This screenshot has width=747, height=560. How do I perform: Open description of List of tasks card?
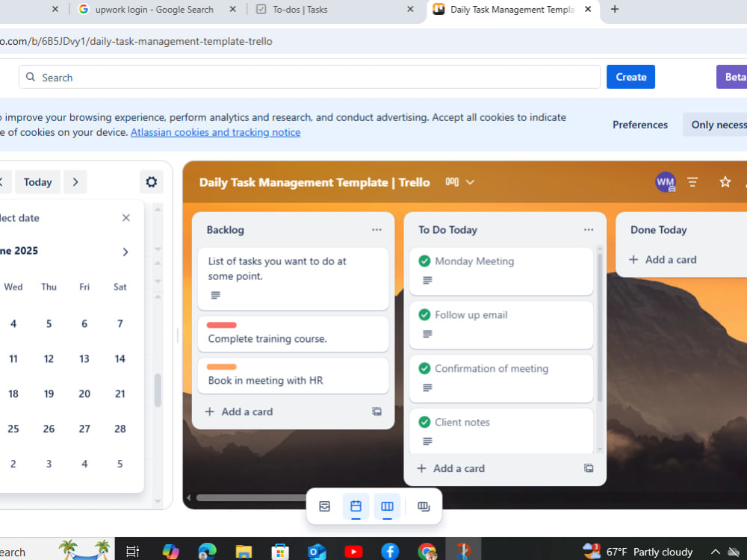click(x=215, y=295)
